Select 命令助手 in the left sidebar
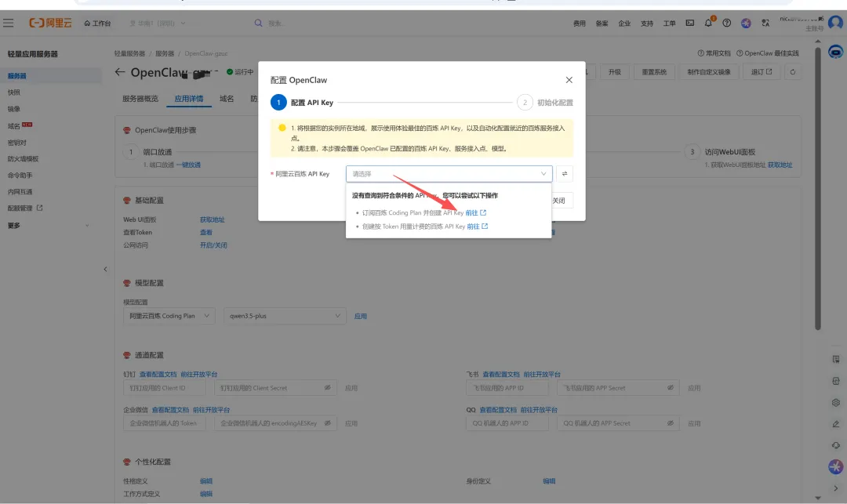The image size is (847, 504). point(20,176)
